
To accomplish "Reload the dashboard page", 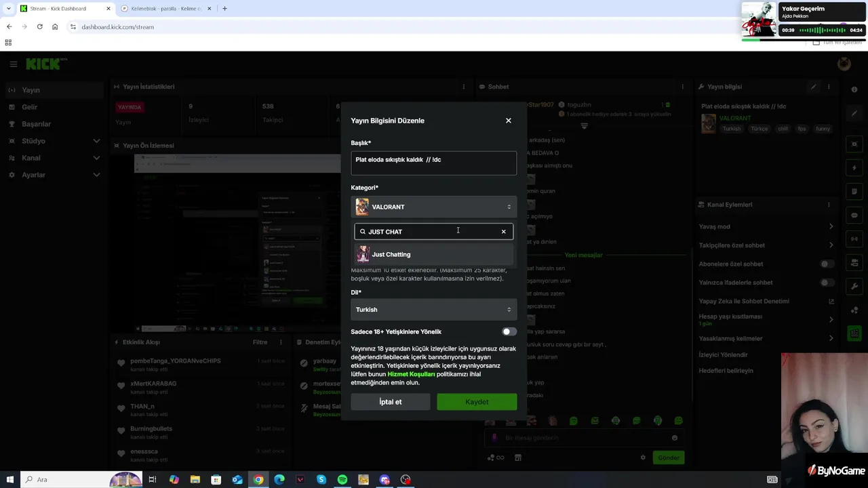I will click(39, 27).
